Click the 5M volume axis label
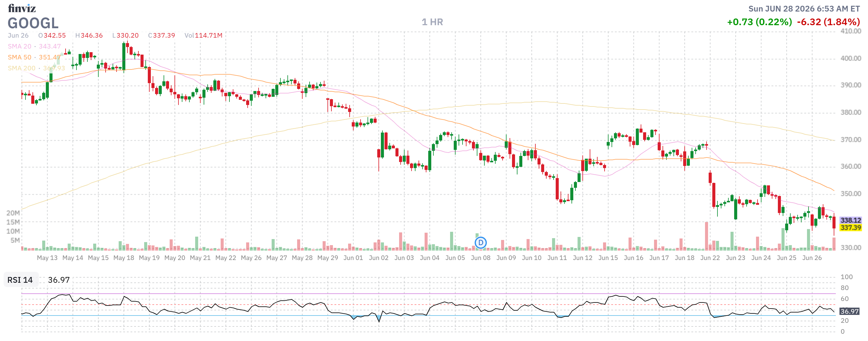Image resolution: width=868 pixels, height=341 pixels. click(15, 240)
